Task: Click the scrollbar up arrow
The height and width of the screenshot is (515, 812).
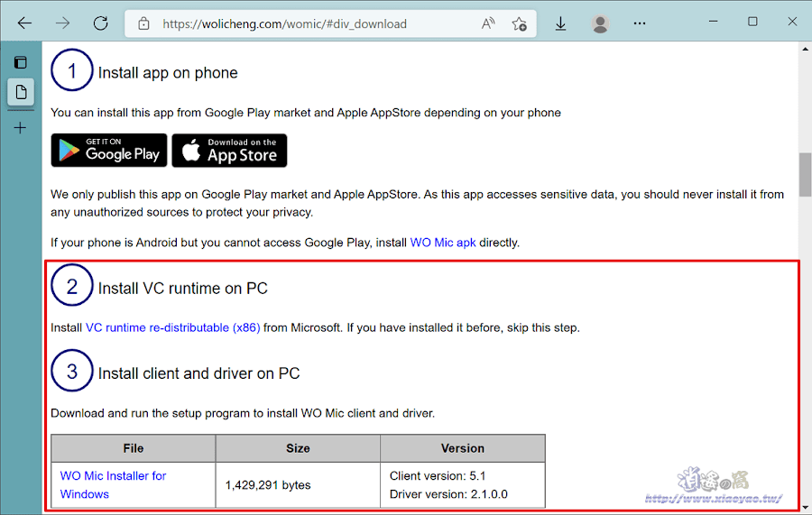Action: 806,50
